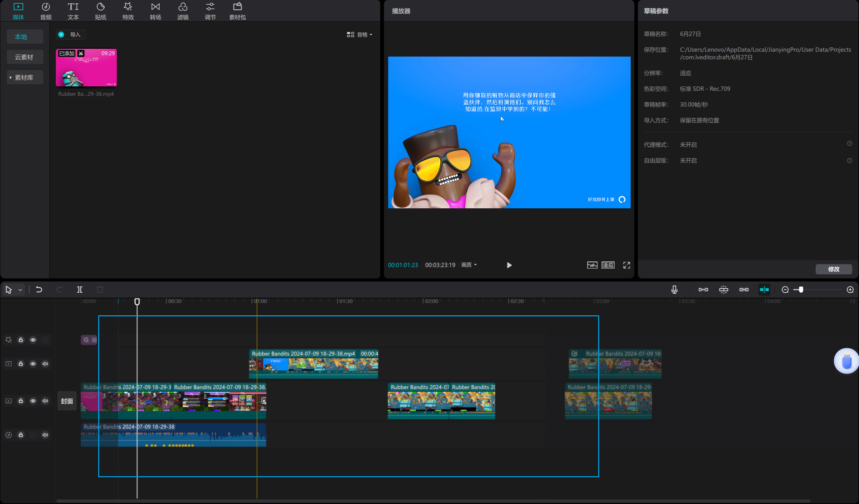The width and height of the screenshot is (859, 504).
Task: Adjust the timeline zoom slider
Action: click(801, 290)
